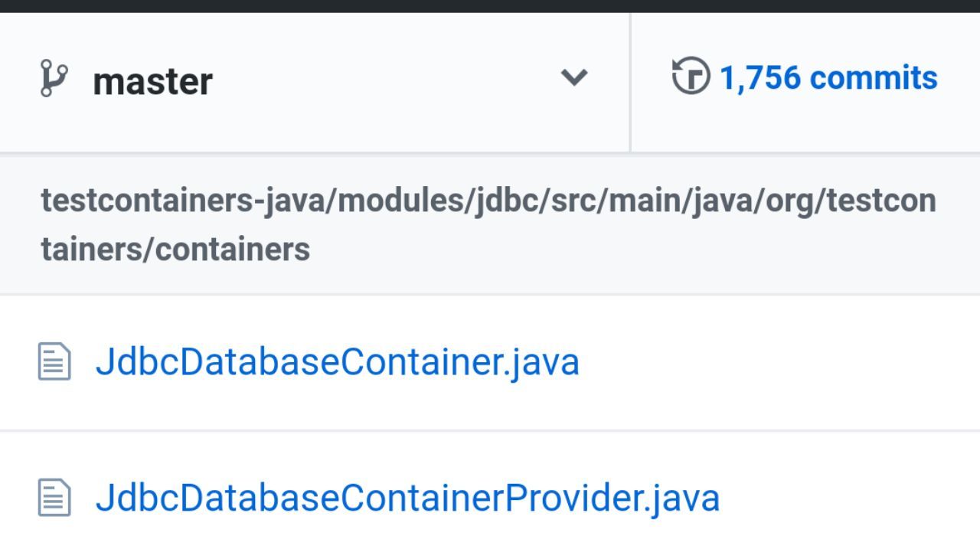The width and height of the screenshot is (980, 549).
Task: Click the file icon for JdbcDatabaseContainer.java
Action: (54, 361)
